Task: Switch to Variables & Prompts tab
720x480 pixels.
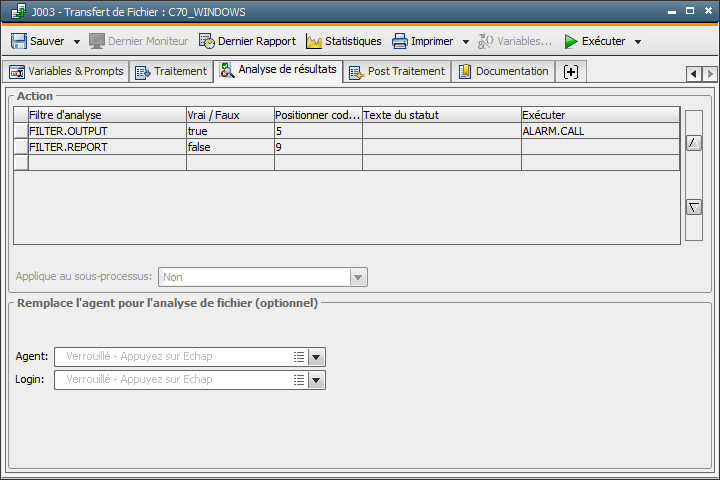Action: click(66, 72)
